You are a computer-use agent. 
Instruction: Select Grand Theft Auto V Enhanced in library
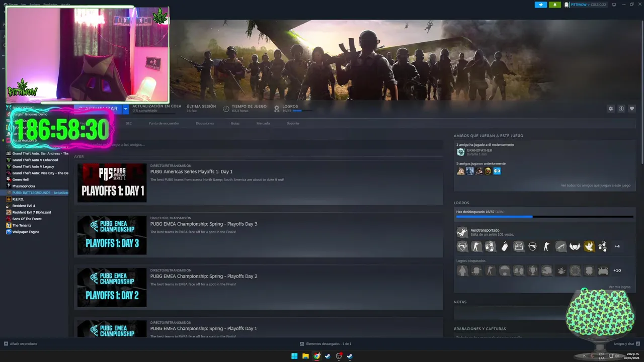click(x=35, y=160)
